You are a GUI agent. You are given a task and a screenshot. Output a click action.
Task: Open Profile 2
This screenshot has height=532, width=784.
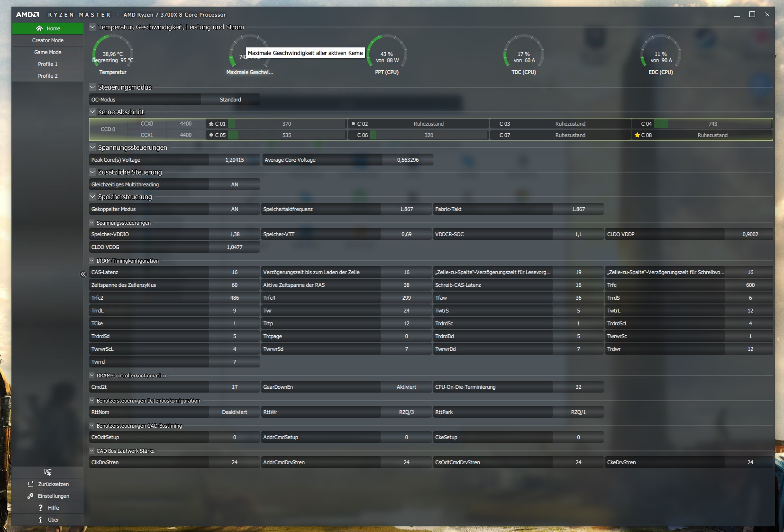point(47,76)
